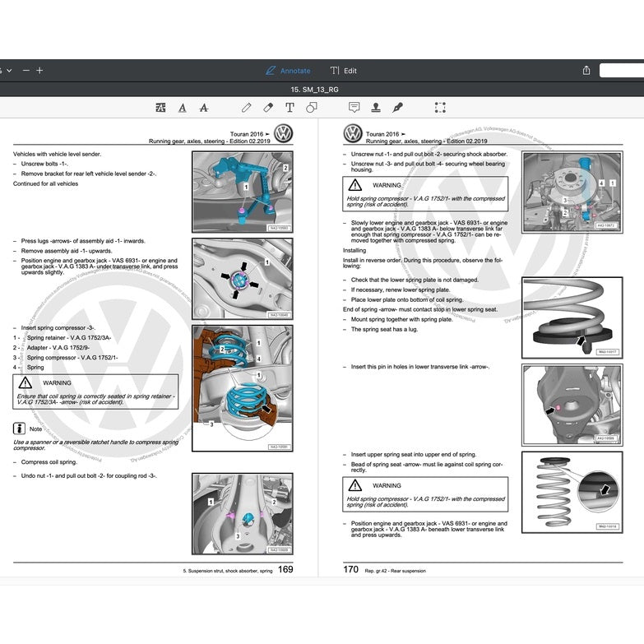Image resolution: width=644 pixels, height=644 pixels.
Task: Select the underline text tool
Action: 182,108
